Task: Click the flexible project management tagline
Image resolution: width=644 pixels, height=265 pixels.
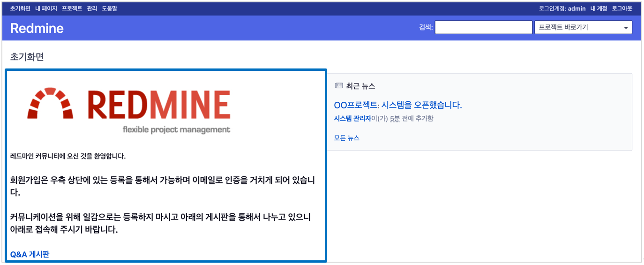Action: coord(176,129)
